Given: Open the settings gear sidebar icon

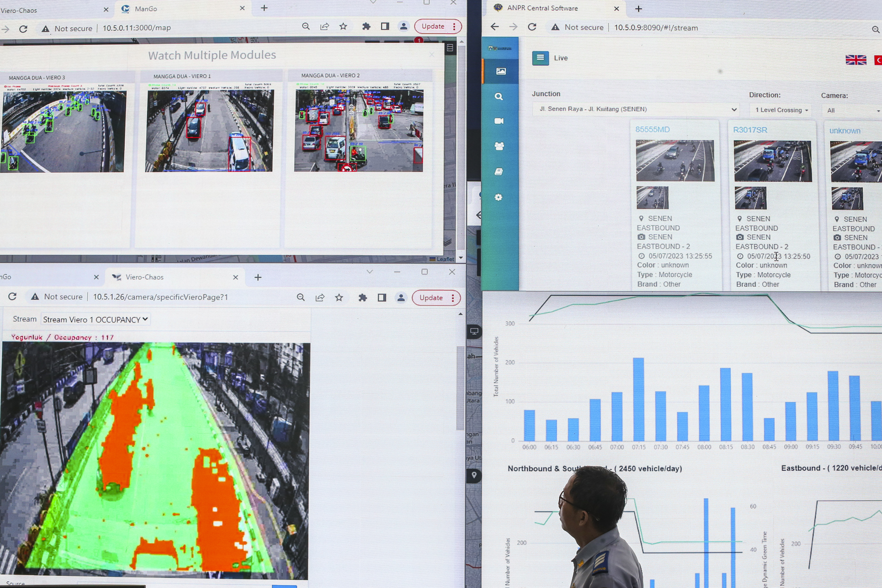Looking at the screenshot, I should click(x=498, y=197).
